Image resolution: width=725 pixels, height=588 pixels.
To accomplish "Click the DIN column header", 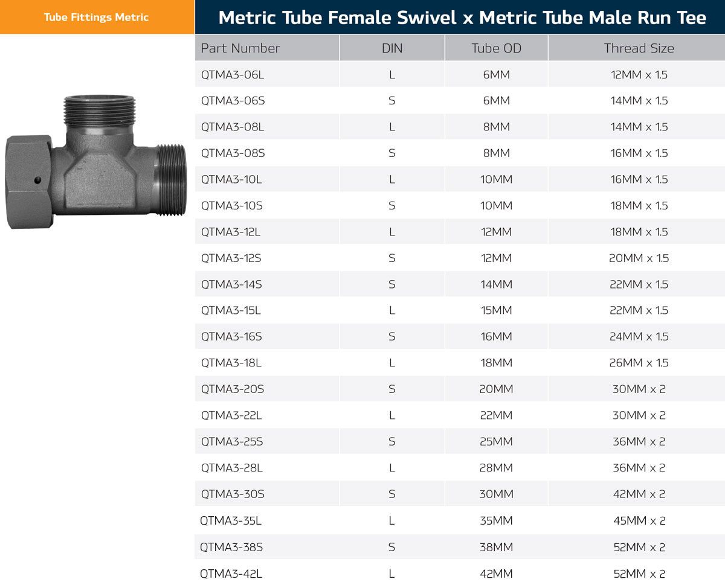I will tap(391, 48).
